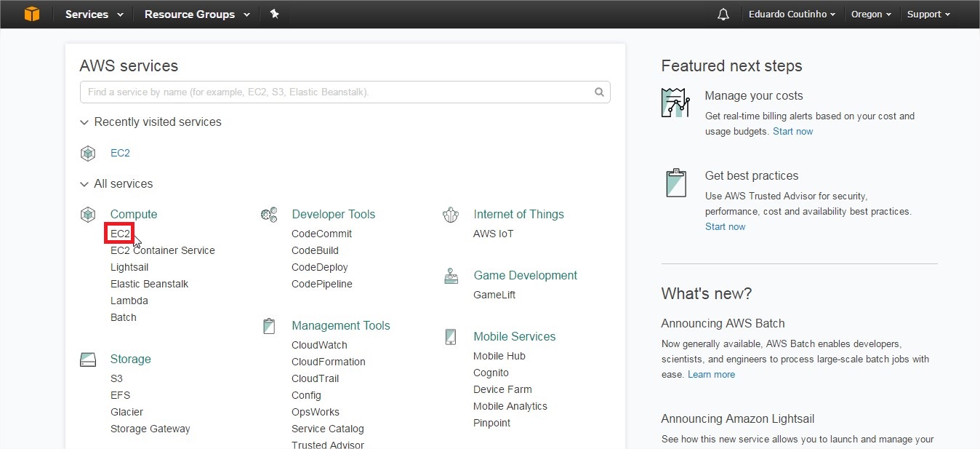980x449 pixels.
Task: Open Lightsail service
Action: [129, 267]
